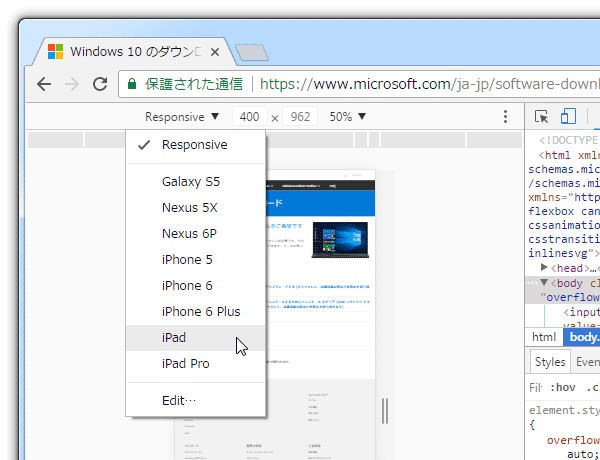Toggle the :hov element state button
Screen dimensions: 600x460
[x=562, y=388]
